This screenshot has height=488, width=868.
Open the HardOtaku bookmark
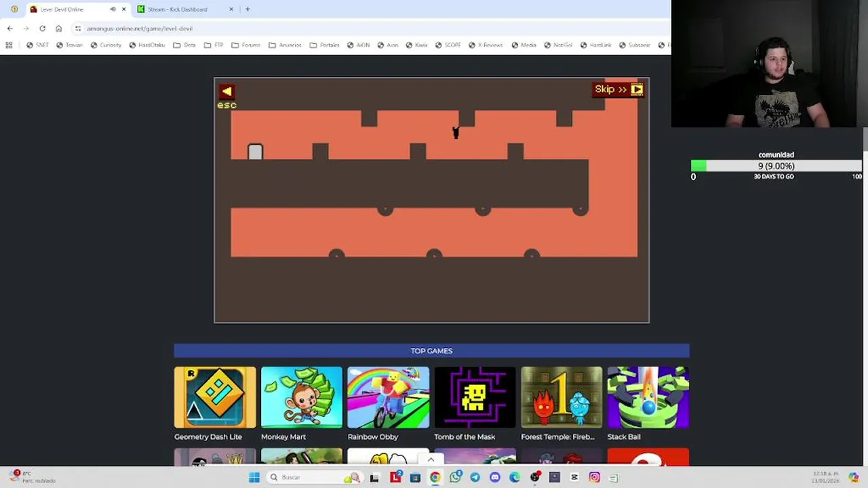147,45
